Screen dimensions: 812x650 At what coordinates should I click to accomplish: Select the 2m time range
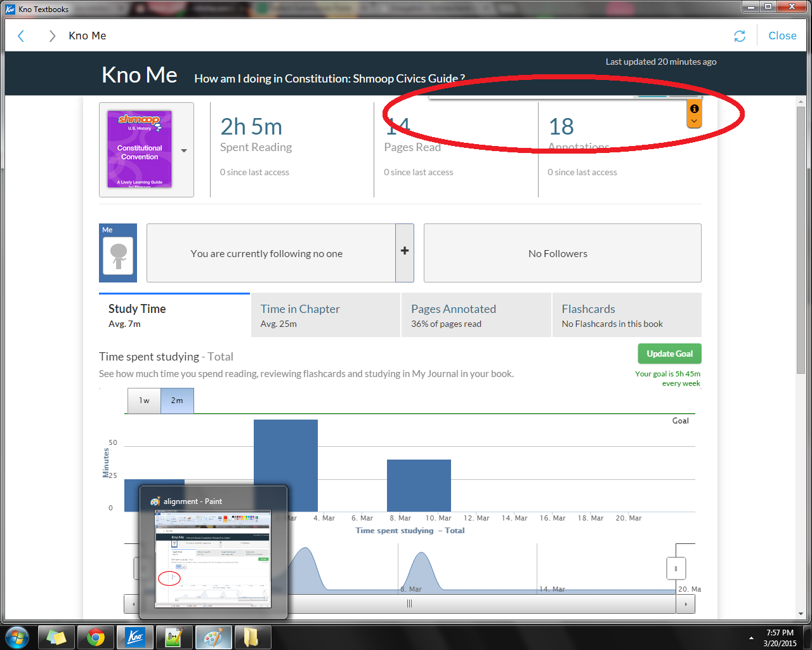[x=177, y=401]
